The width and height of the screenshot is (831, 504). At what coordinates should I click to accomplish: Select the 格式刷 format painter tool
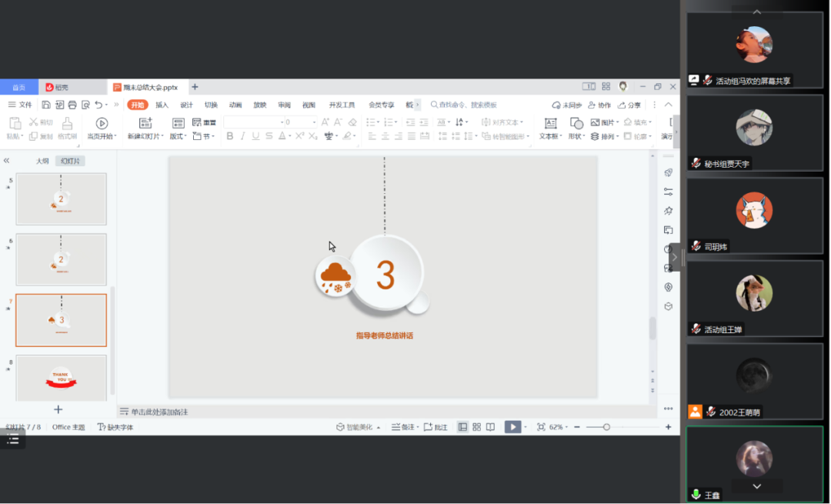click(67, 123)
